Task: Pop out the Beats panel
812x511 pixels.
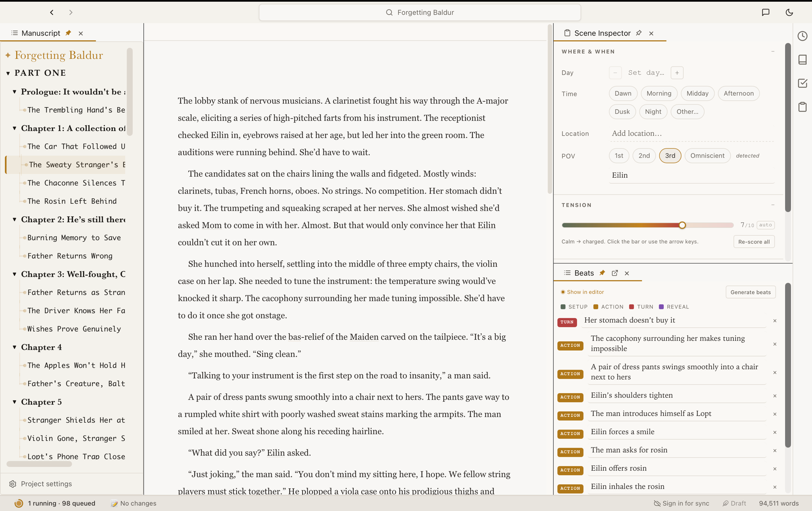Action: click(x=615, y=273)
